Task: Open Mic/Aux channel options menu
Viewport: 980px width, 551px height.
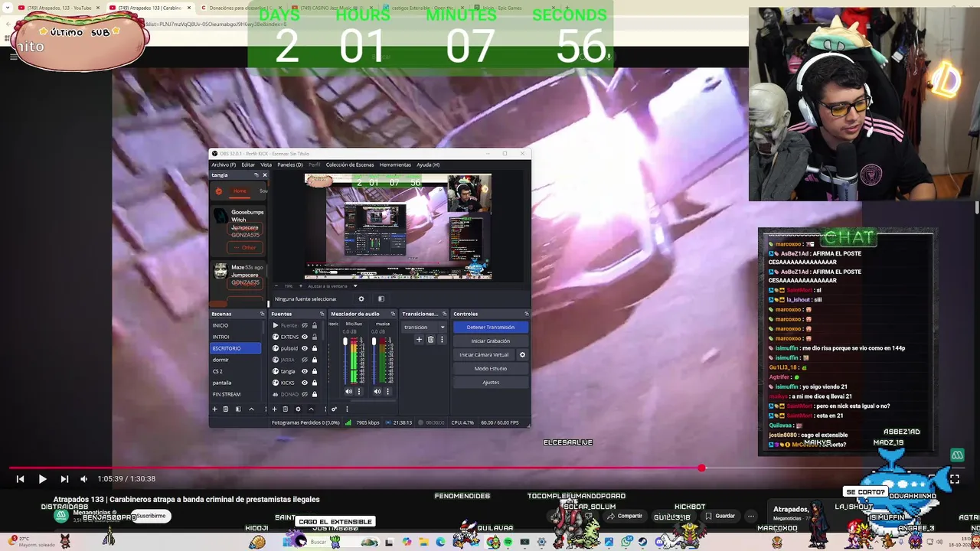Action: coord(358,392)
